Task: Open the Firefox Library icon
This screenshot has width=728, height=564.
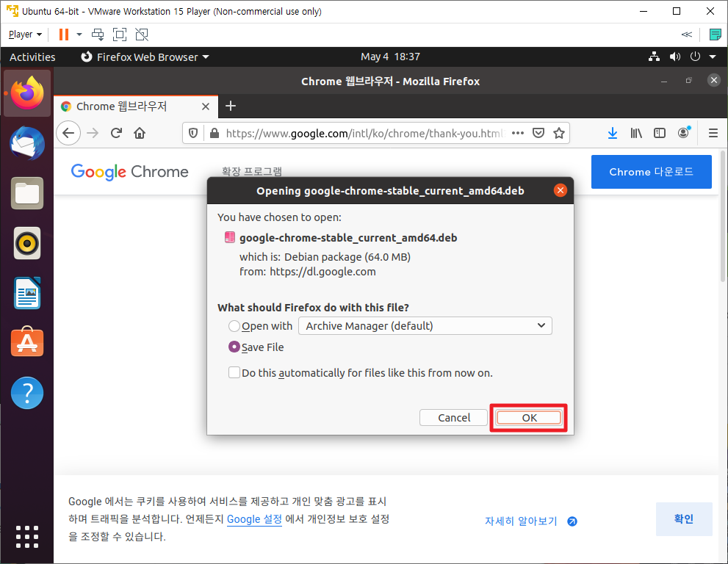Action: [x=636, y=133]
